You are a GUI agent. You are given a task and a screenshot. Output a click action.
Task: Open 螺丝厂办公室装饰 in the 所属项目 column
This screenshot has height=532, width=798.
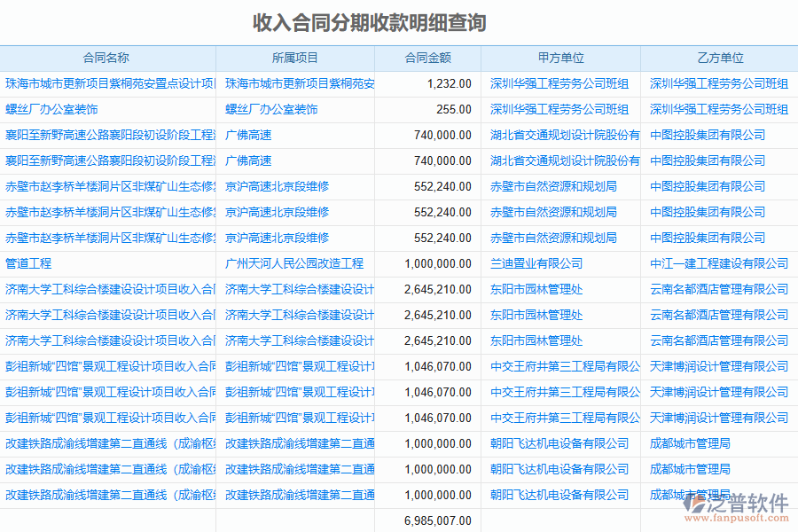(x=271, y=109)
